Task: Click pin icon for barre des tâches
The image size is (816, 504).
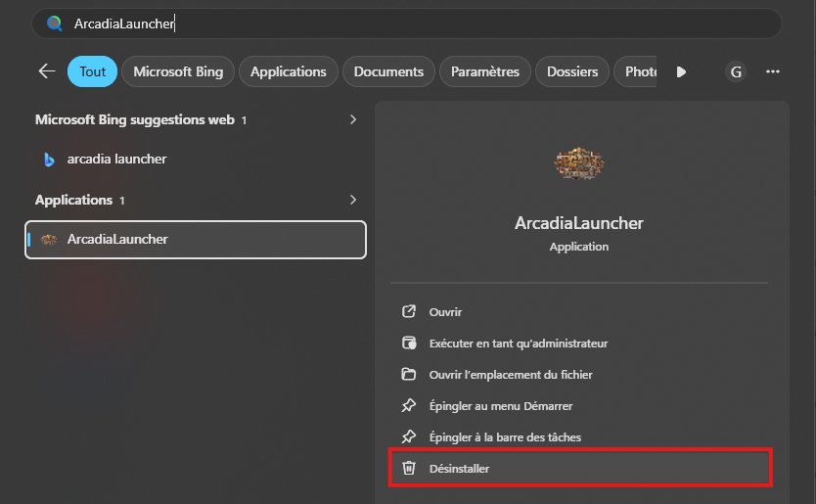Action: pos(409,436)
